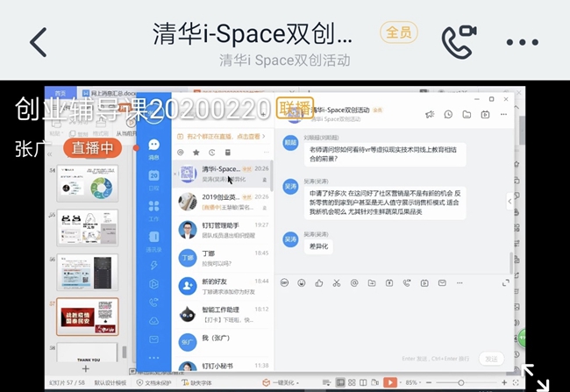Click the hexagon play icon in sidebar
570x392 pixels.
(153, 284)
